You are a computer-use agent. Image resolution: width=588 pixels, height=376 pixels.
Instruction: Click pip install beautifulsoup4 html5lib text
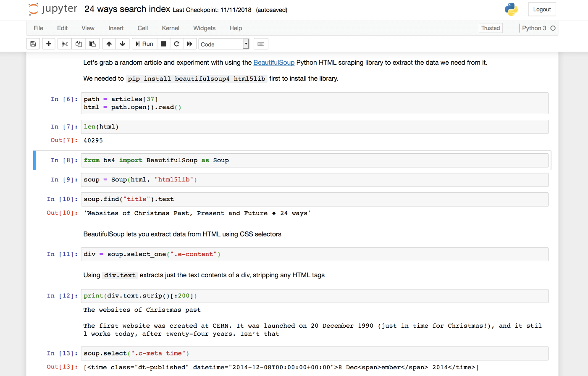(x=197, y=79)
